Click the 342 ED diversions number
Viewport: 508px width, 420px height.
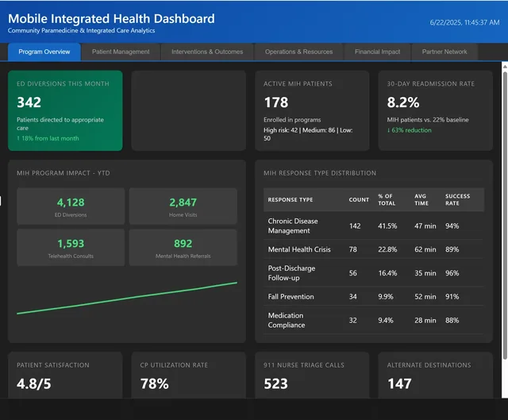click(29, 102)
